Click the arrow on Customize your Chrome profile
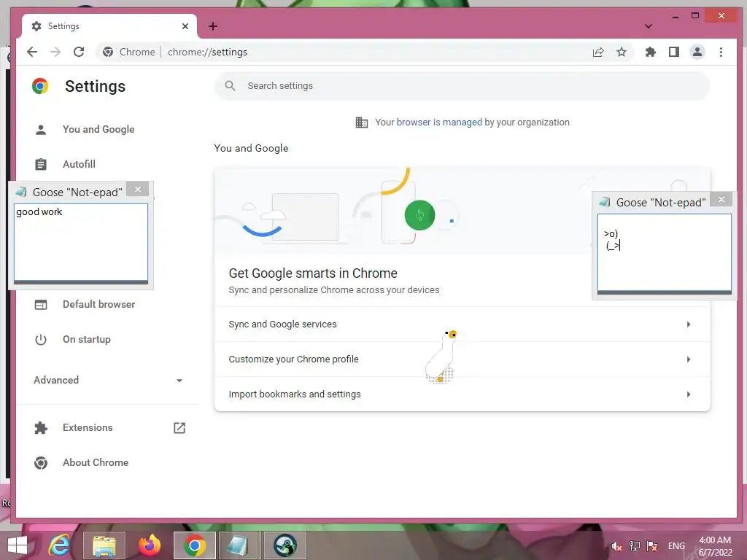Image resolution: width=747 pixels, height=560 pixels. tap(689, 359)
